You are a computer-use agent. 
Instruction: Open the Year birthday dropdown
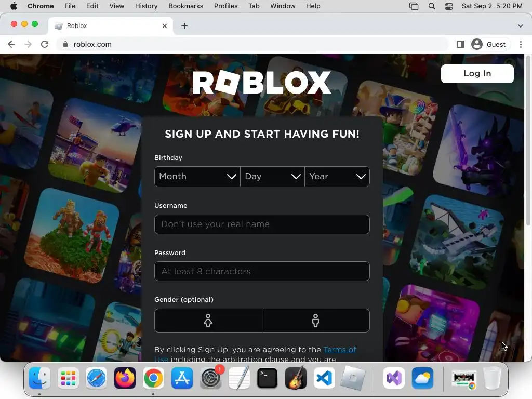pos(337,177)
